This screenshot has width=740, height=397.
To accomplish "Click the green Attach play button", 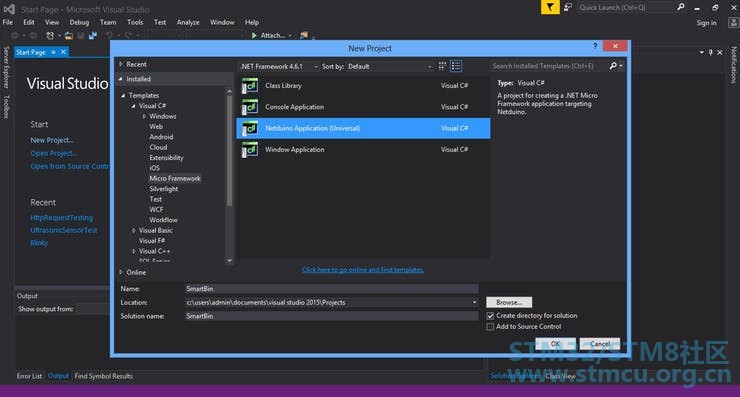I will (x=254, y=35).
